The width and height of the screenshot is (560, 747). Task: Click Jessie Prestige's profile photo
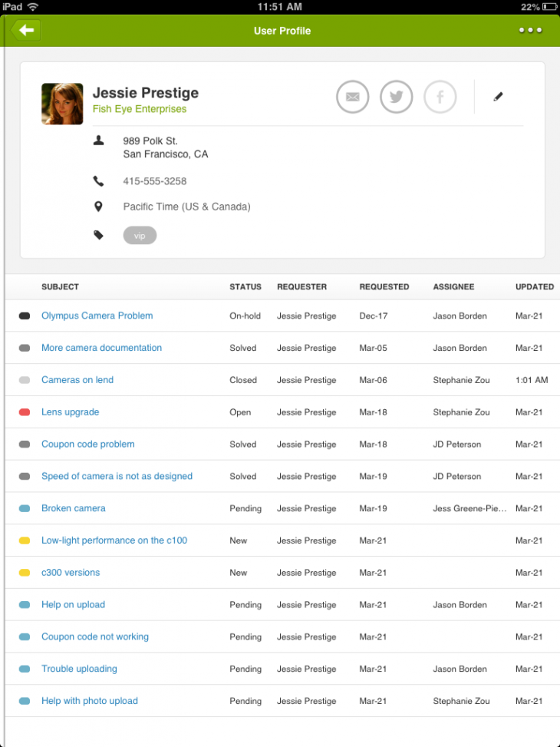tap(61, 102)
